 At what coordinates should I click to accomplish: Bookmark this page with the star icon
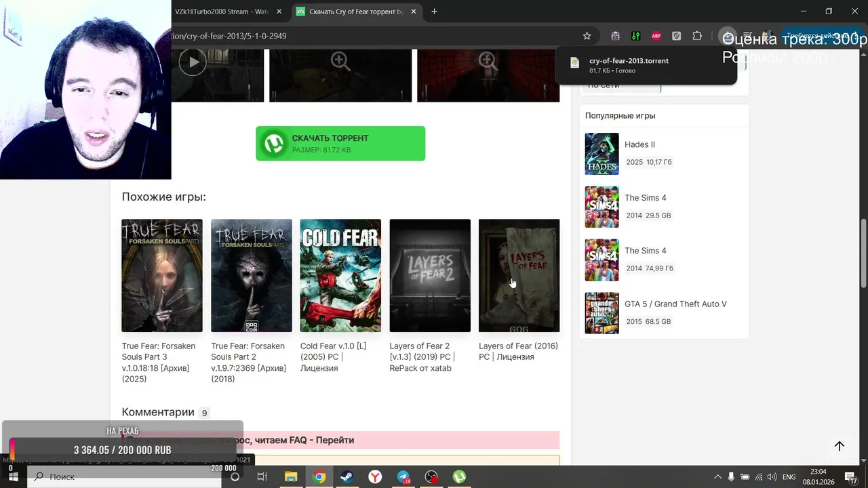click(x=587, y=36)
